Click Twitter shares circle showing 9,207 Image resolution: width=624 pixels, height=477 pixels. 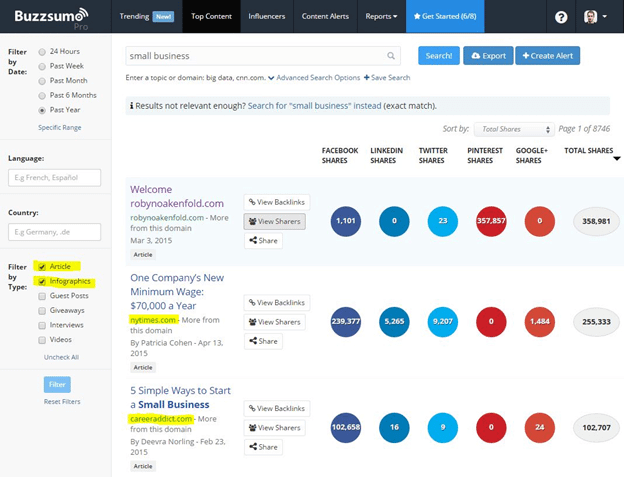443,322
